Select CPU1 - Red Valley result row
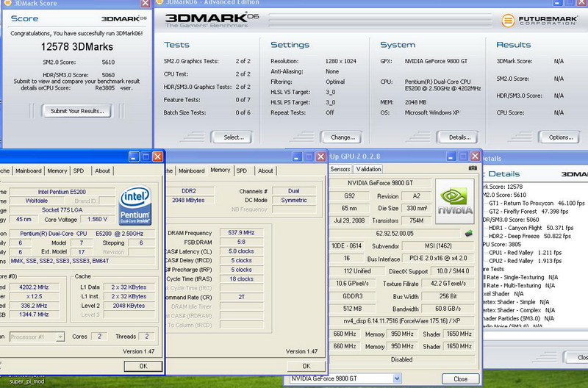The width and height of the screenshot is (588, 388). point(525,253)
